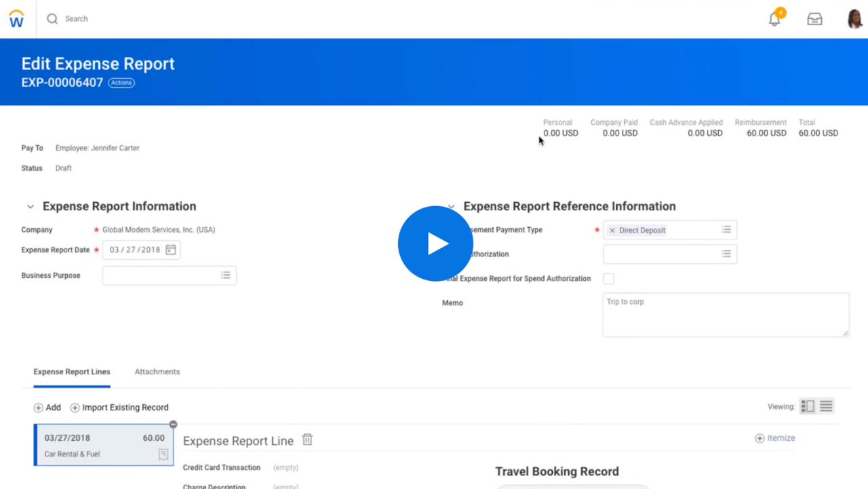Viewport: 868px width, 489px height.
Task: Click the search magnifier icon
Action: click(x=52, y=19)
